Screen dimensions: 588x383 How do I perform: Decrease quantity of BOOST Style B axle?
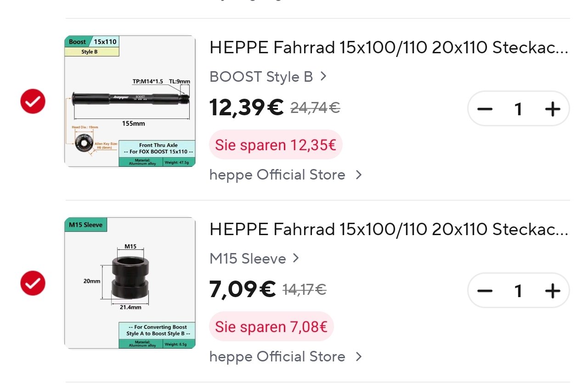[x=485, y=109]
